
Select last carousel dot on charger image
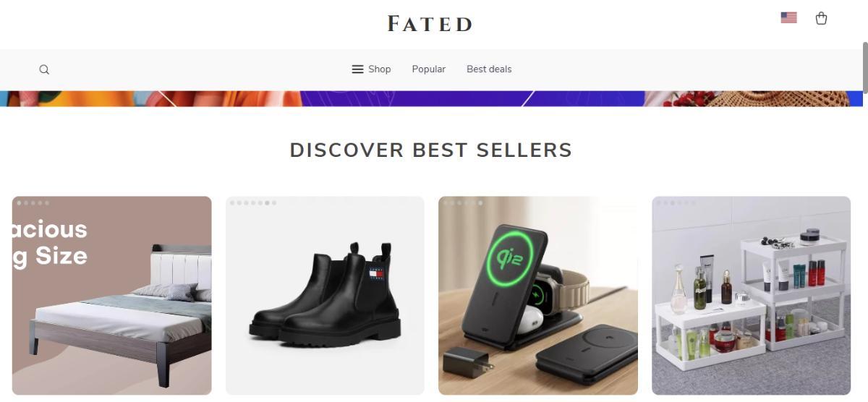coord(480,203)
